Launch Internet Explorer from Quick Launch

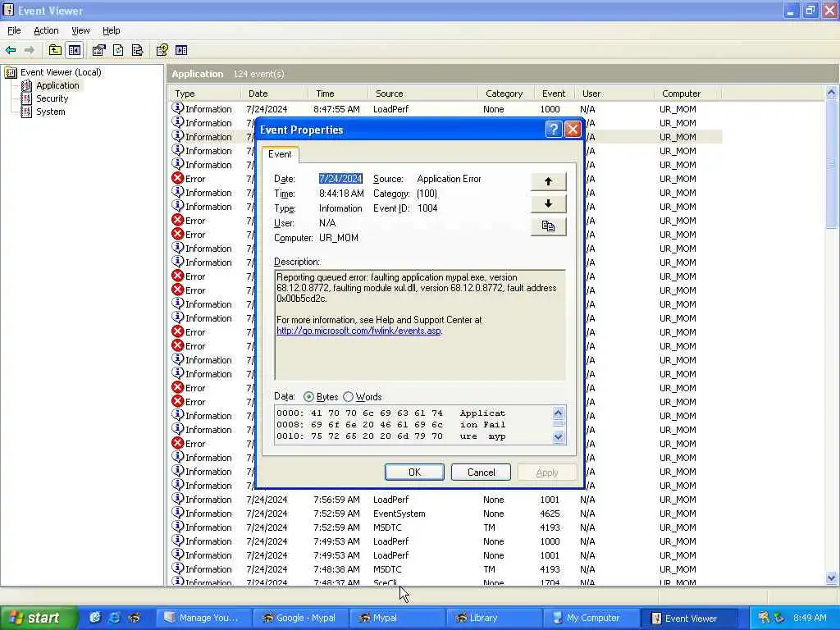[114, 618]
